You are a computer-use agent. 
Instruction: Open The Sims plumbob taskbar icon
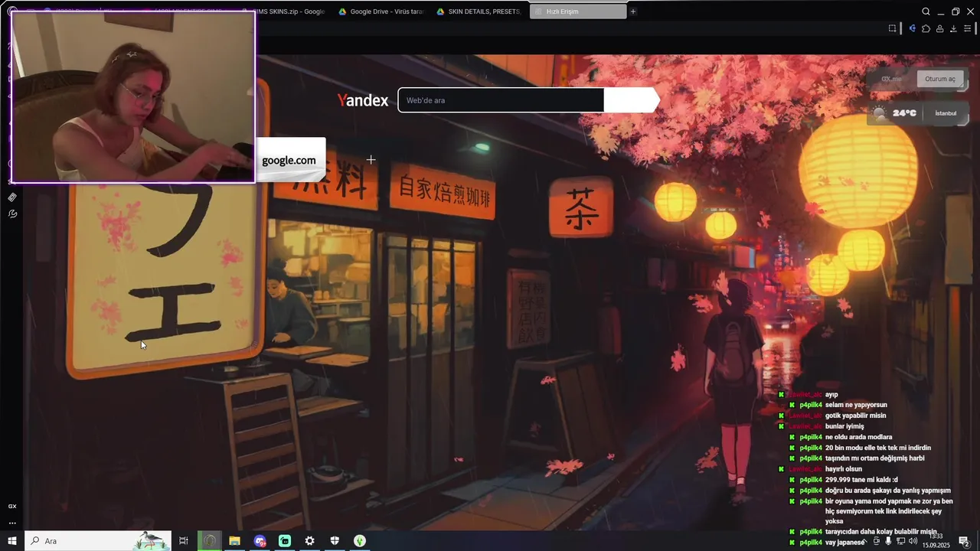pos(360,541)
